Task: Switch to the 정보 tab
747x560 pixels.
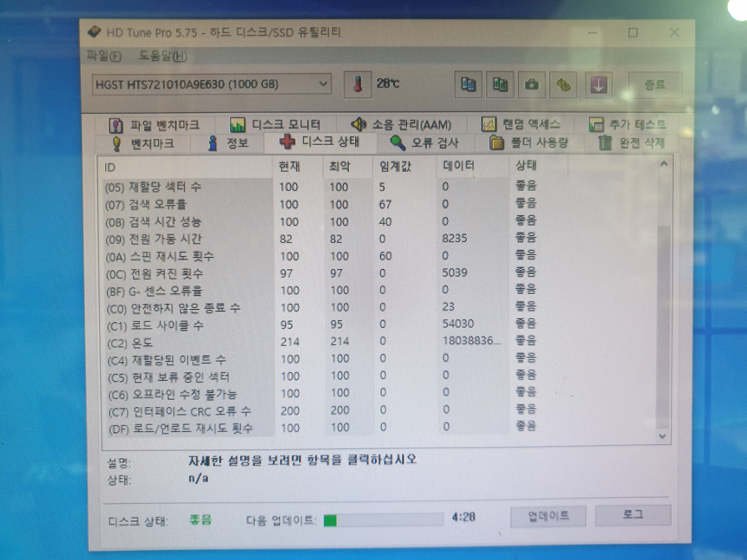Action: (228, 143)
